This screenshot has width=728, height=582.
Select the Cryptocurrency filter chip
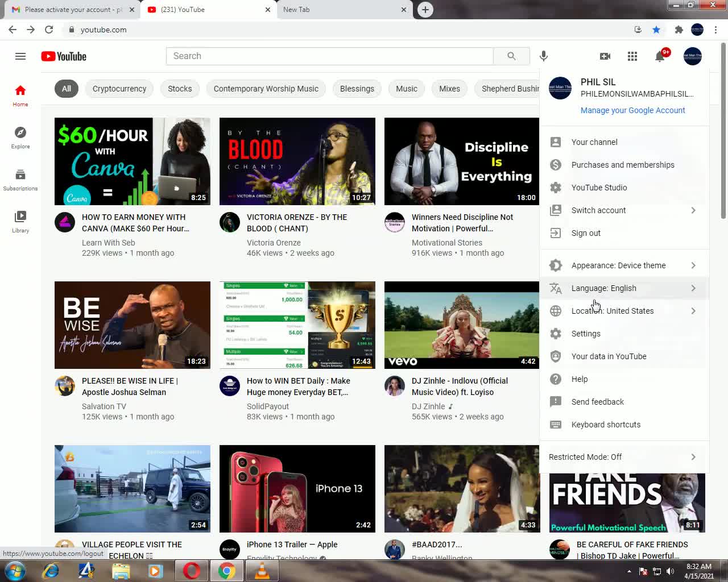tap(119, 89)
